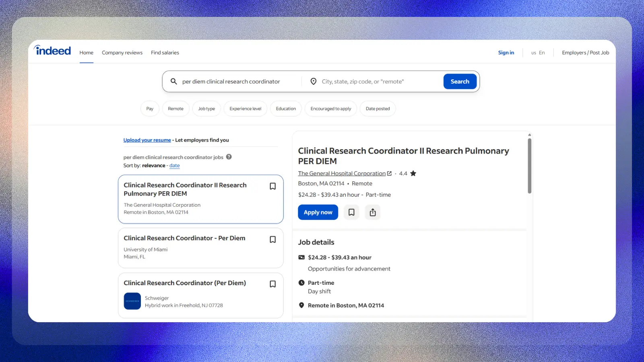Go to the Home tab
This screenshot has width=644, height=362.
[86, 53]
